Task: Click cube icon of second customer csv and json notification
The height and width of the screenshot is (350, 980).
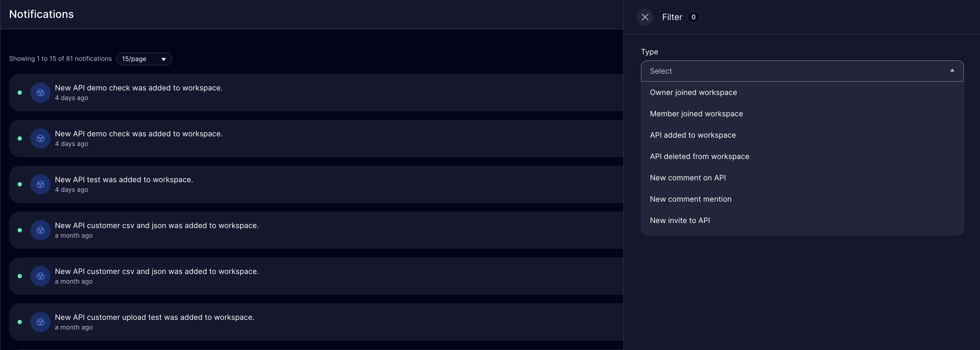Action: [40, 276]
